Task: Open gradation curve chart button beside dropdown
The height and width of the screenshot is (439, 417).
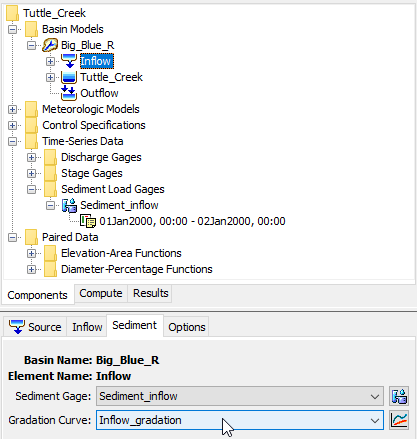Action: click(x=399, y=420)
